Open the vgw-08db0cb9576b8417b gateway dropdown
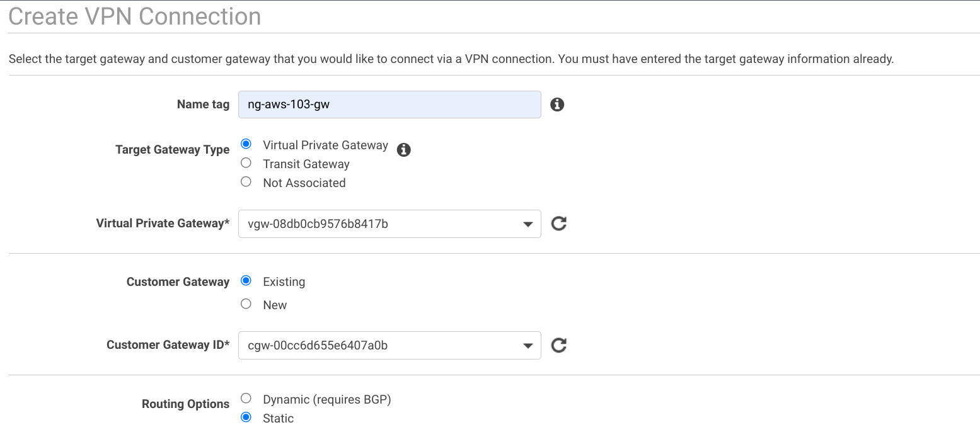980x442 pixels. pos(389,224)
